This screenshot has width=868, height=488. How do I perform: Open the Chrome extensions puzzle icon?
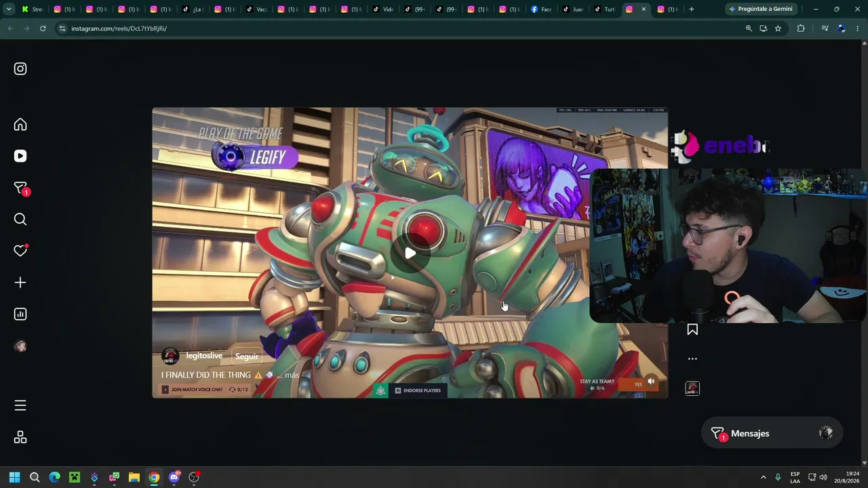[x=801, y=28]
